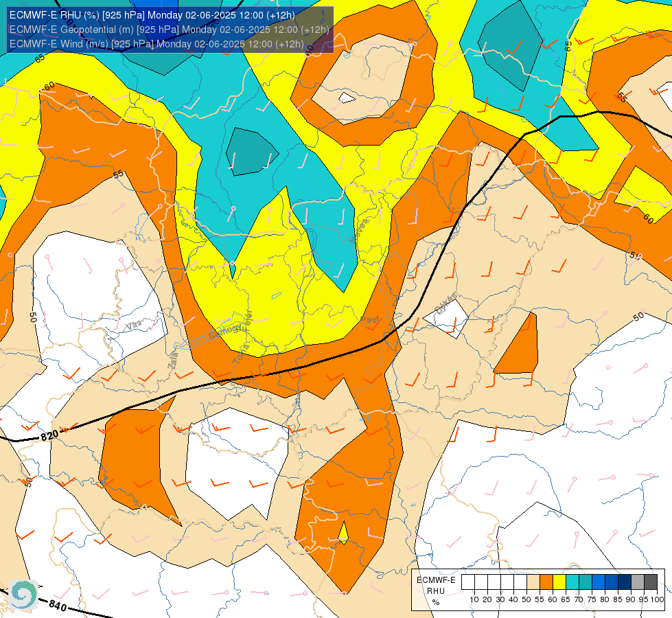Click the medium blue 80–85% legend swatch

612,582
